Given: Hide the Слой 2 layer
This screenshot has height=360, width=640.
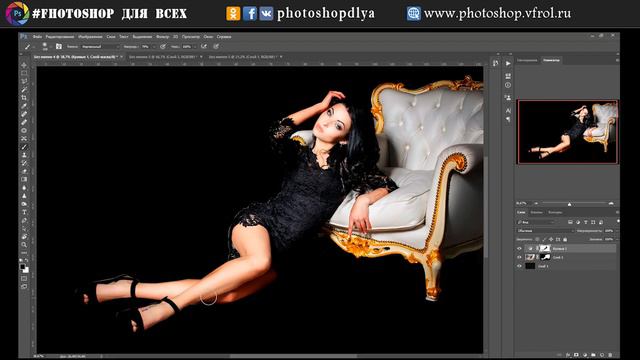Looking at the screenshot, I should click(519, 258).
